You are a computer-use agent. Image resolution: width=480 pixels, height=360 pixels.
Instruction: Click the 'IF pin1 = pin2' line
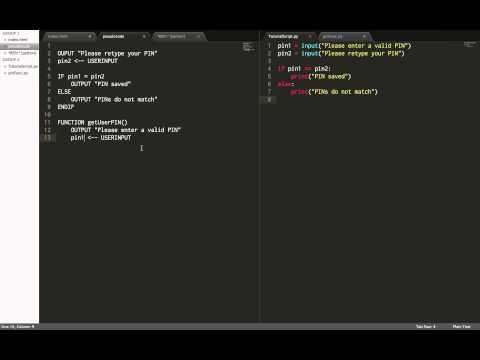tap(81, 76)
